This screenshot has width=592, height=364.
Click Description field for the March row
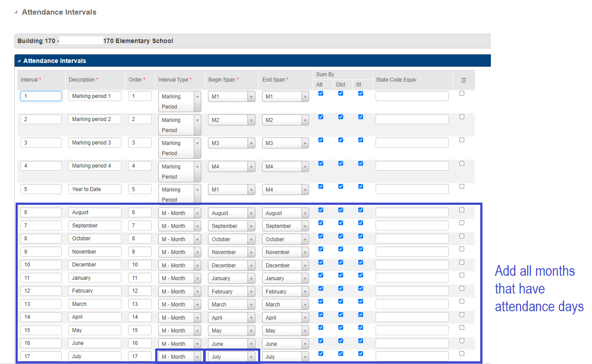94,304
